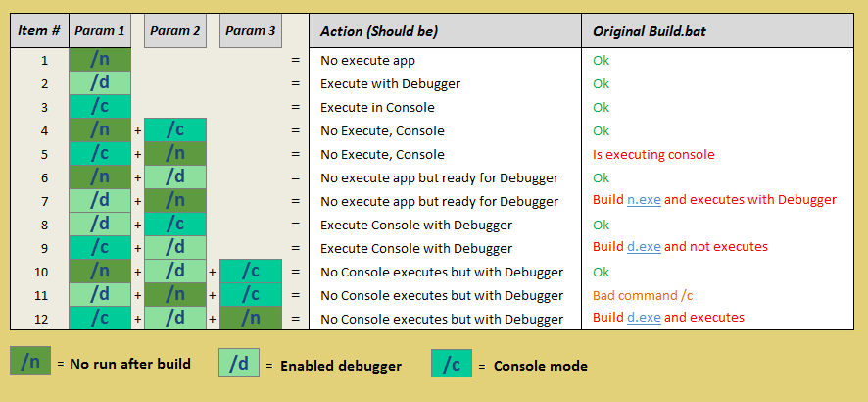The image size is (868, 402).
Task: Select the Action (Should be) header
Action: click(x=379, y=31)
